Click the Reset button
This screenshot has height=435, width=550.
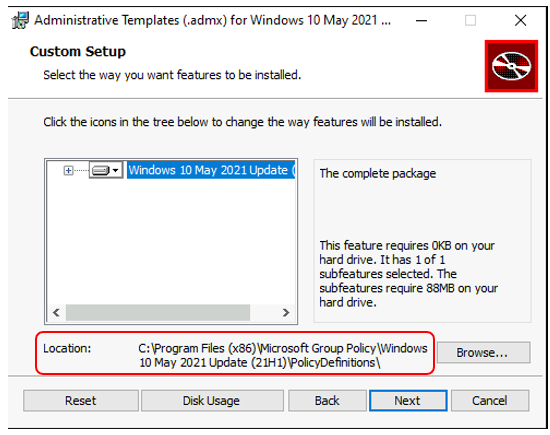(x=81, y=400)
